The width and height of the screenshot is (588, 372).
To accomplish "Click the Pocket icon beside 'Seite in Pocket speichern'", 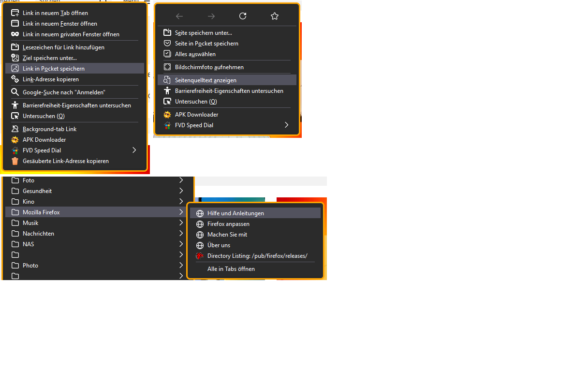I will 167,43.
